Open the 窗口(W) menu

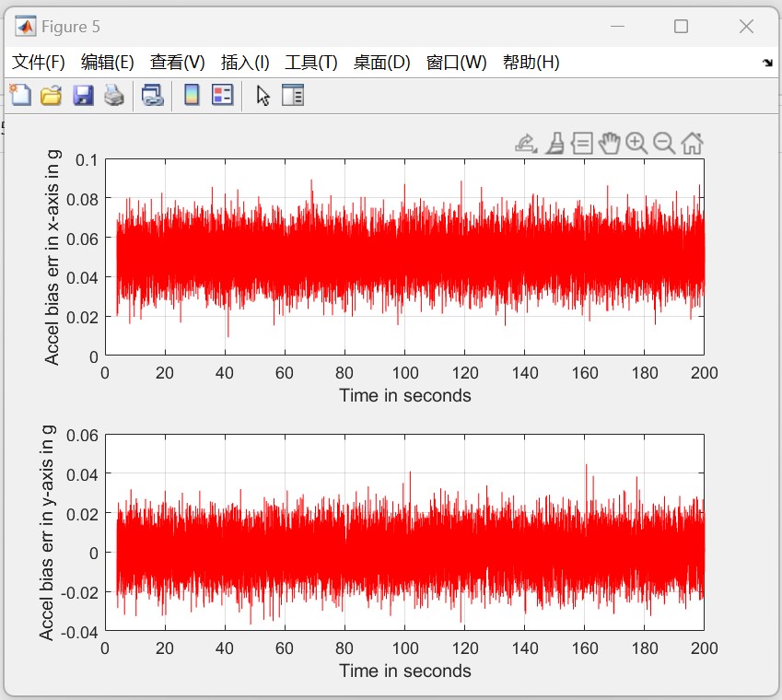pyautogui.click(x=456, y=63)
